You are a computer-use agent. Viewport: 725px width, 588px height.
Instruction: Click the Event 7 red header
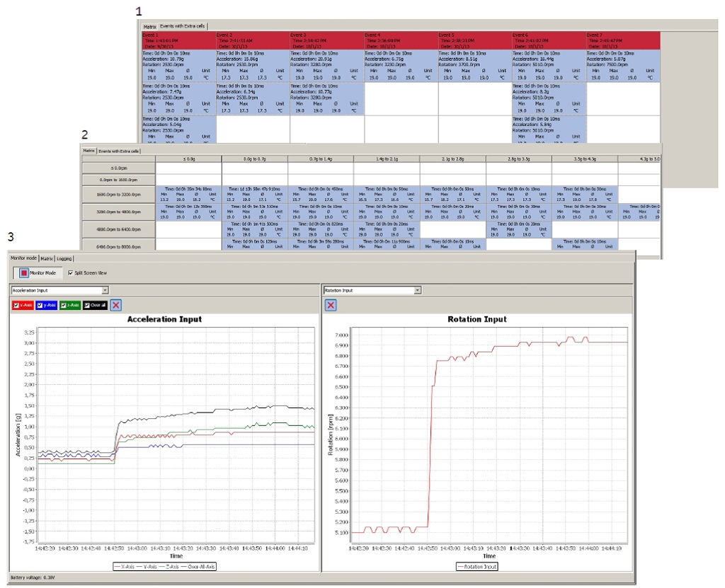[x=623, y=40]
